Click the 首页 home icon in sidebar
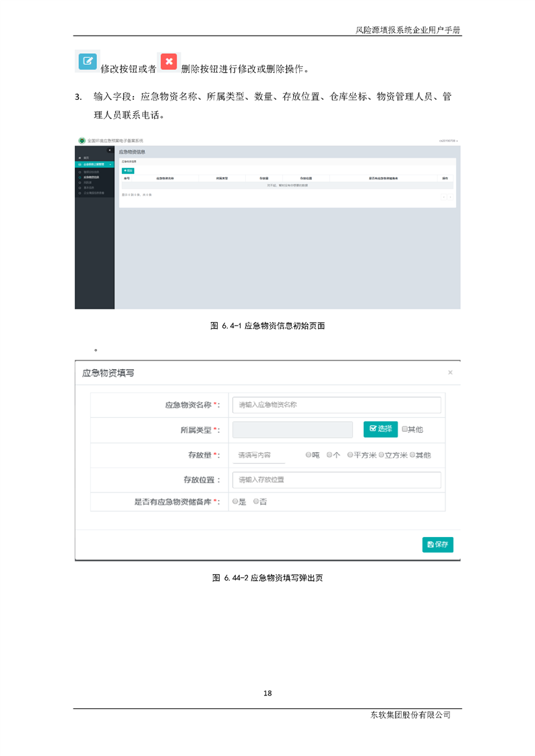535x756 pixels. click(x=80, y=158)
